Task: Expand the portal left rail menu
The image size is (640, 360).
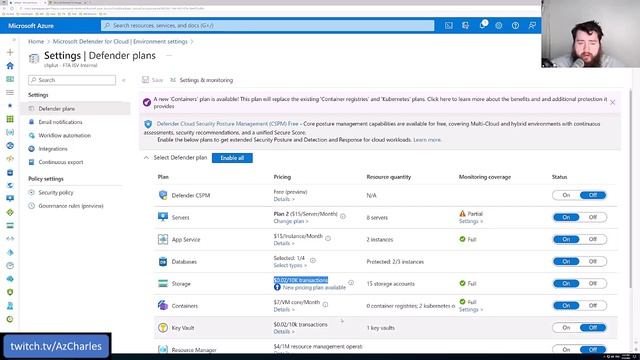Action: [x=14, y=40]
